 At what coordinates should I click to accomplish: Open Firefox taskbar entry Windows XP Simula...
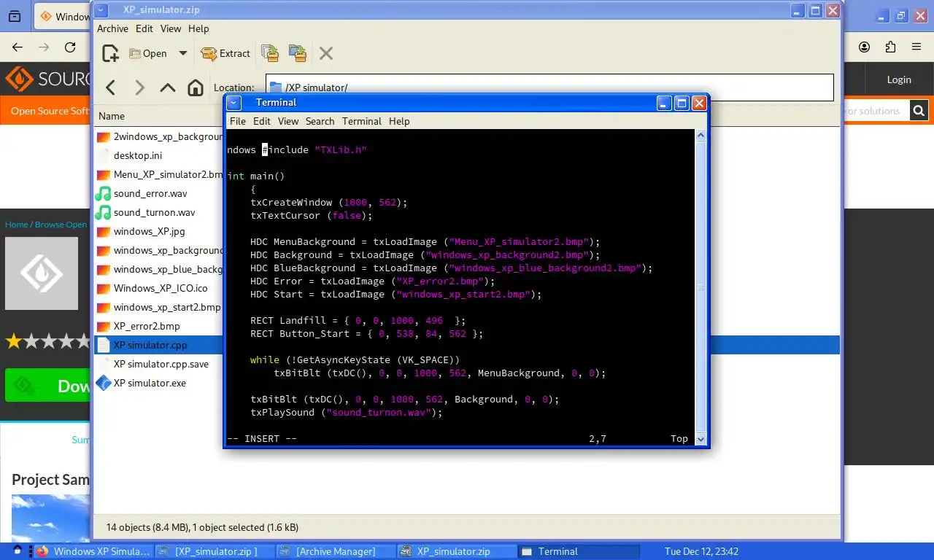click(93, 551)
